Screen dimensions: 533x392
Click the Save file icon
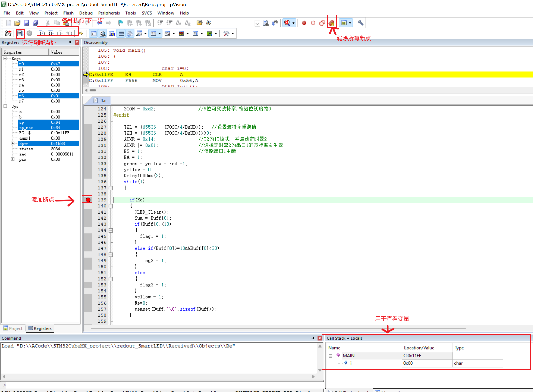(26, 23)
